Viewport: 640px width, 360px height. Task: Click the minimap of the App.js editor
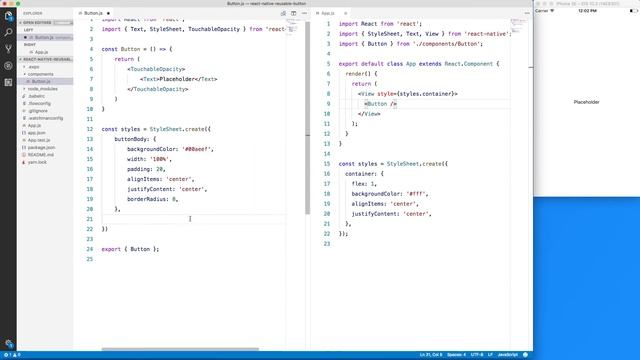(519, 26)
